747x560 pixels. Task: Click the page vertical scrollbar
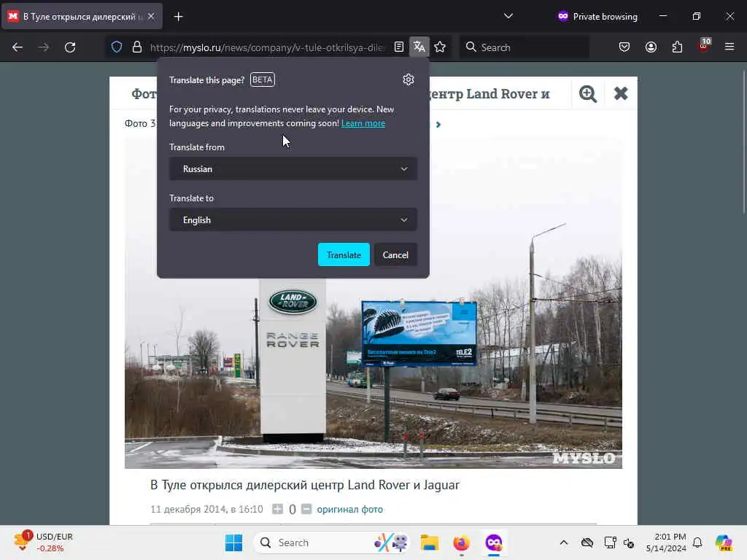(x=743, y=143)
